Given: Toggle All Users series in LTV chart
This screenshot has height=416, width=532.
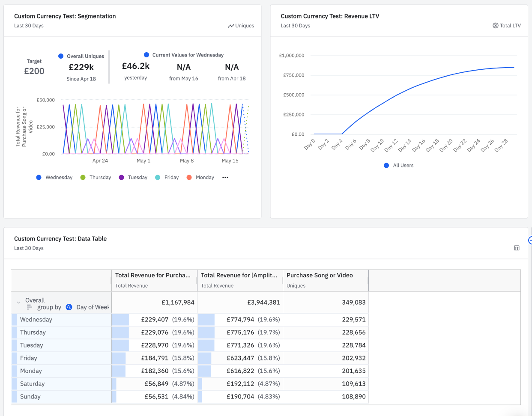Looking at the screenshot, I should coord(399,166).
